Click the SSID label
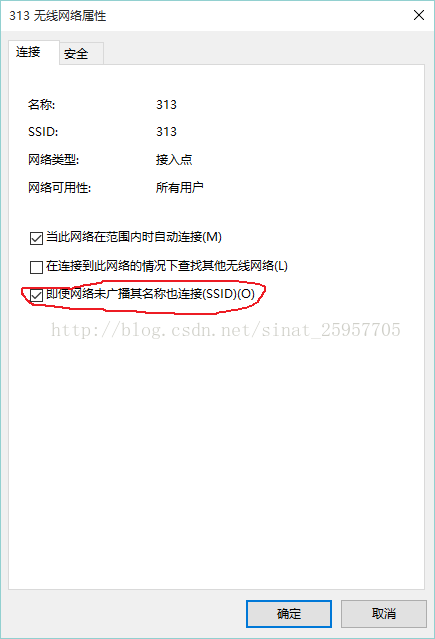Viewport: 435px width, 639px height. [x=43, y=132]
